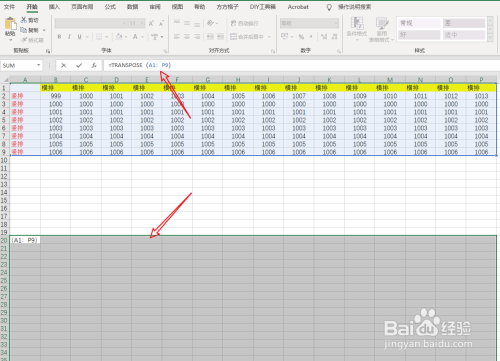
Task: Click the Fill Color paint bucket icon
Action: 119,37
